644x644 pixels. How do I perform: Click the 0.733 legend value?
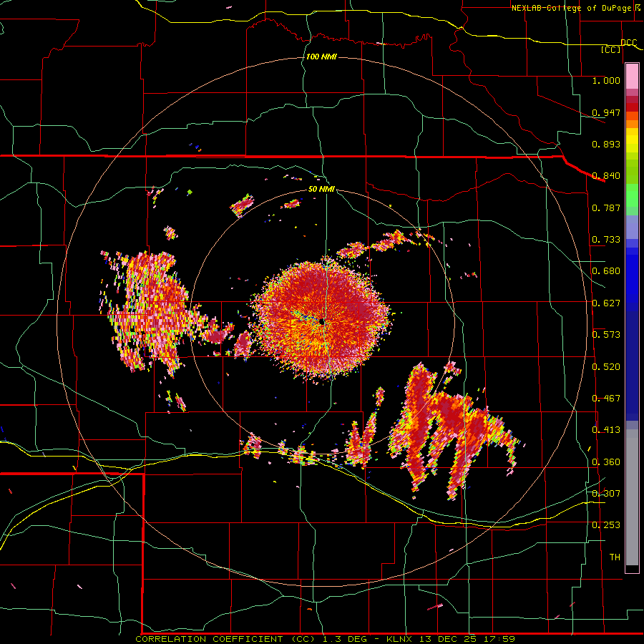click(x=606, y=240)
